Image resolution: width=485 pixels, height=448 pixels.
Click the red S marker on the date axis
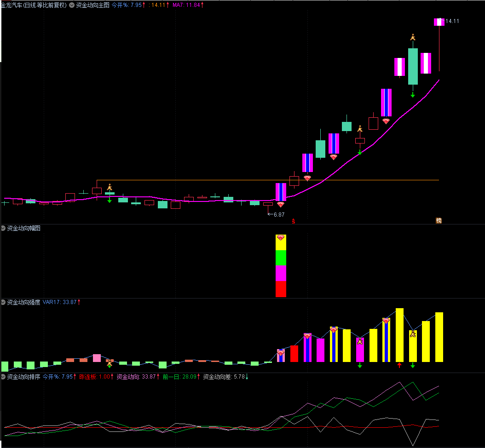click(294, 221)
